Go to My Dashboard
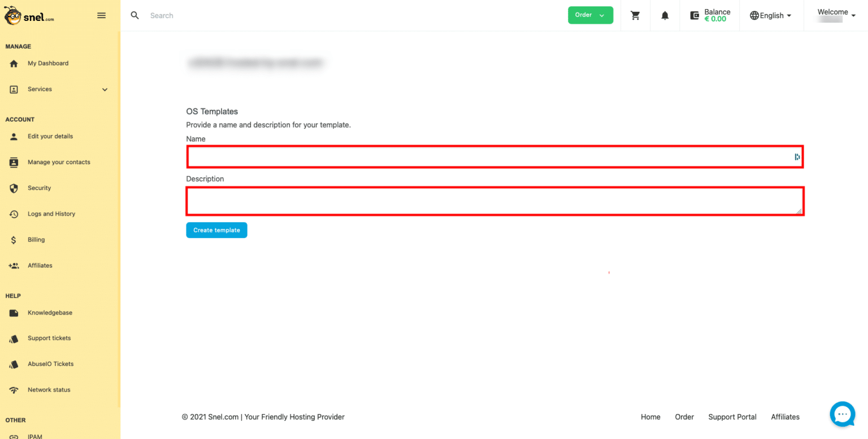 click(x=48, y=63)
